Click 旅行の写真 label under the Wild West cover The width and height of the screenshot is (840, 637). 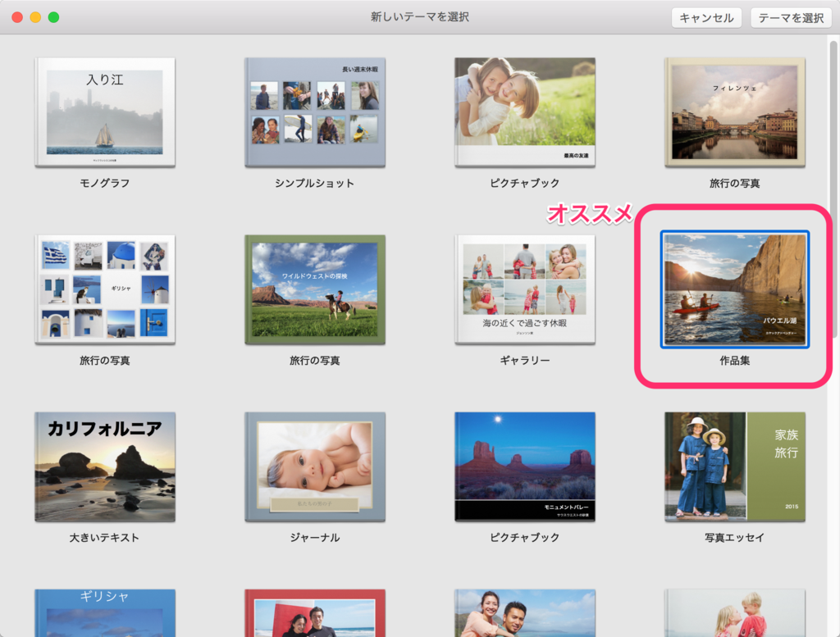pyautogui.click(x=315, y=360)
